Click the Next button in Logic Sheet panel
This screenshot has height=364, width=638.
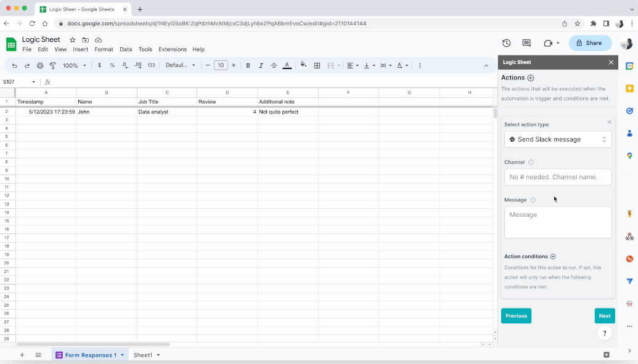604,315
